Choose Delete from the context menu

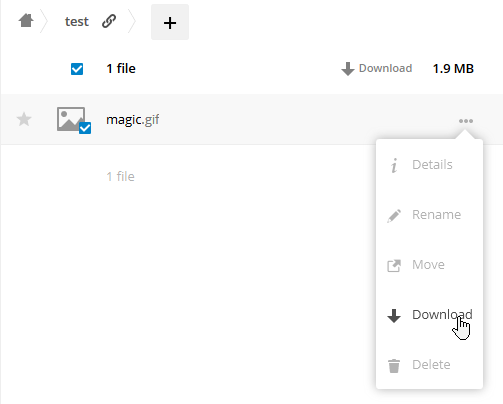[x=429, y=365]
